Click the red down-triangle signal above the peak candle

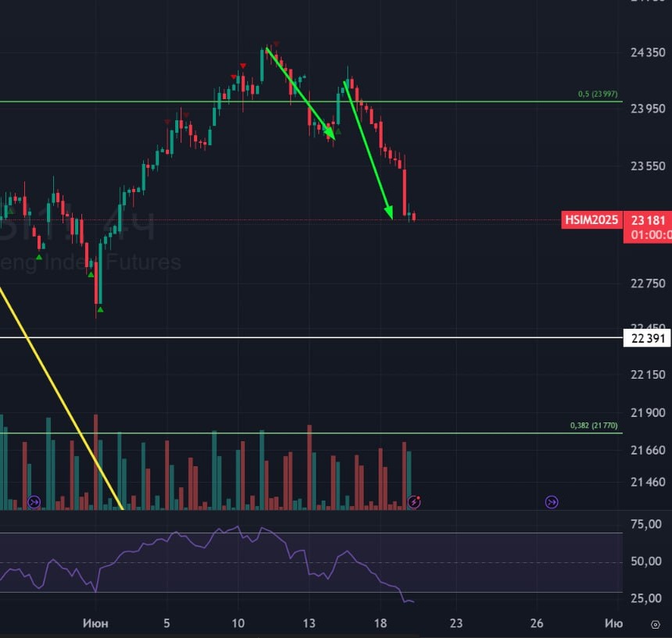click(277, 44)
